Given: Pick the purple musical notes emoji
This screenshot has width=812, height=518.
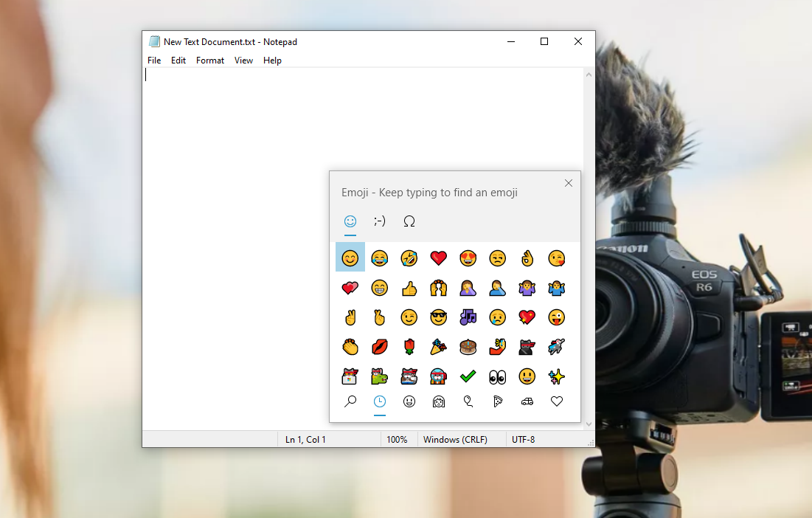Looking at the screenshot, I should click(468, 317).
